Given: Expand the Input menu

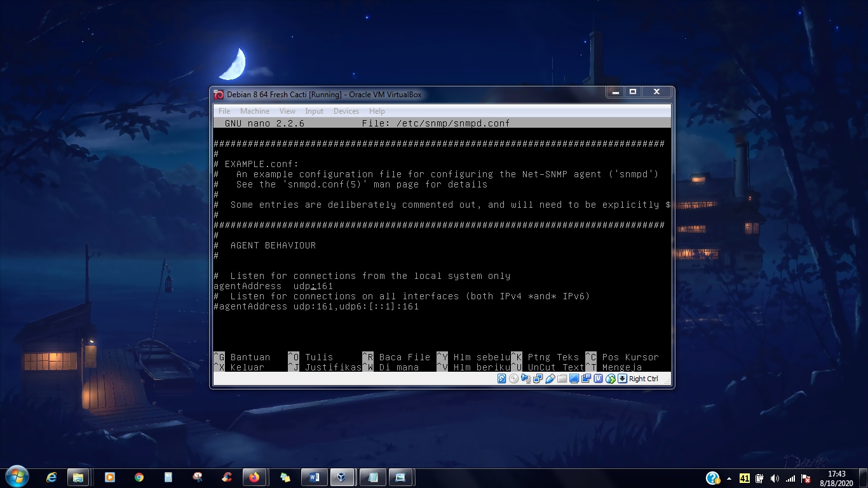Looking at the screenshot, I should click(x=315, y=111).
